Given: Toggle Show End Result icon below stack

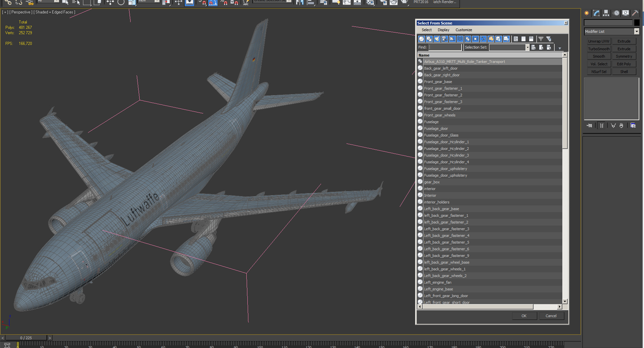Looking at the screenshot, I should tap(602, 125).
